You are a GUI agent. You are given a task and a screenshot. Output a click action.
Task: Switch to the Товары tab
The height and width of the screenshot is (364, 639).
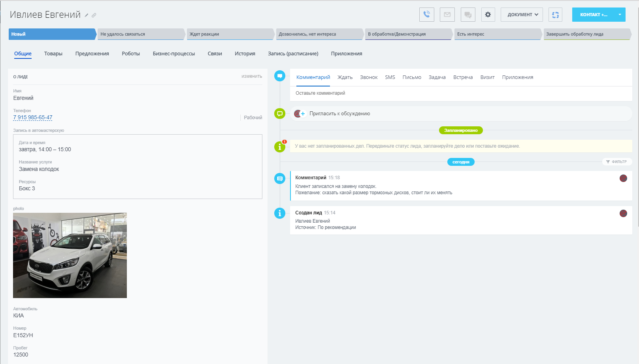point(53,54)
